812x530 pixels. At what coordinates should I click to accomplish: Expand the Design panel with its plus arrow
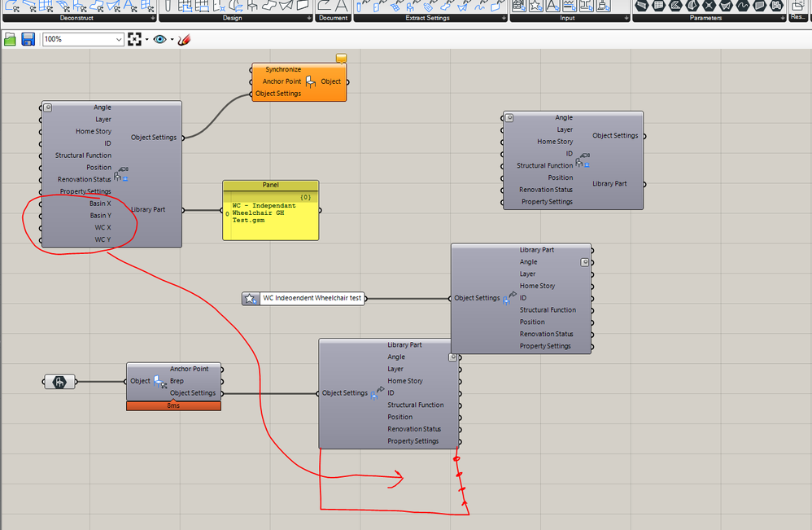[309, 18]
